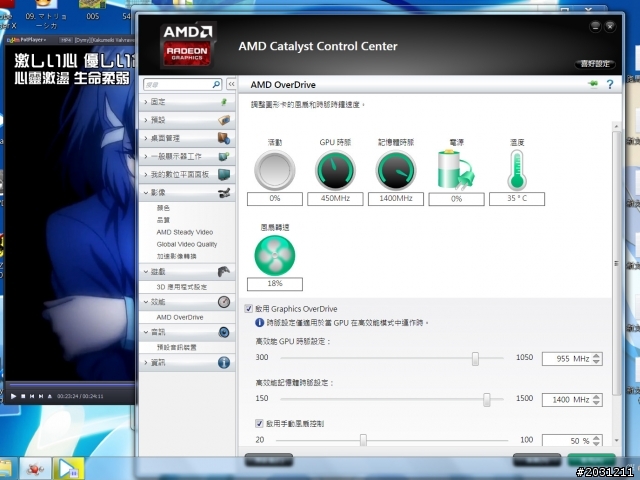
Task: Click the PotPlayer icon on the taskbar
Action: 70,468
